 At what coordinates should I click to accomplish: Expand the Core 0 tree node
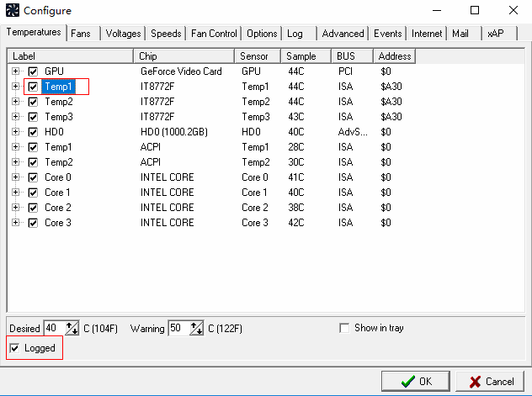(x=15, y=177)
